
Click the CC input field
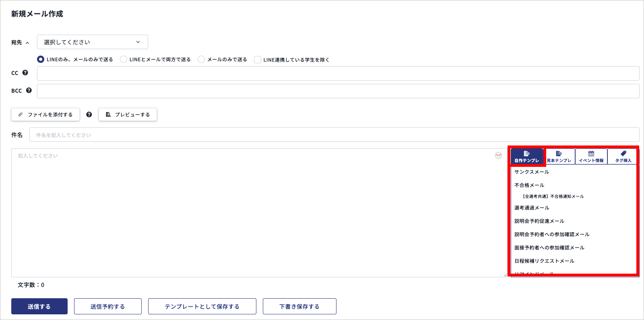point(338,73)
